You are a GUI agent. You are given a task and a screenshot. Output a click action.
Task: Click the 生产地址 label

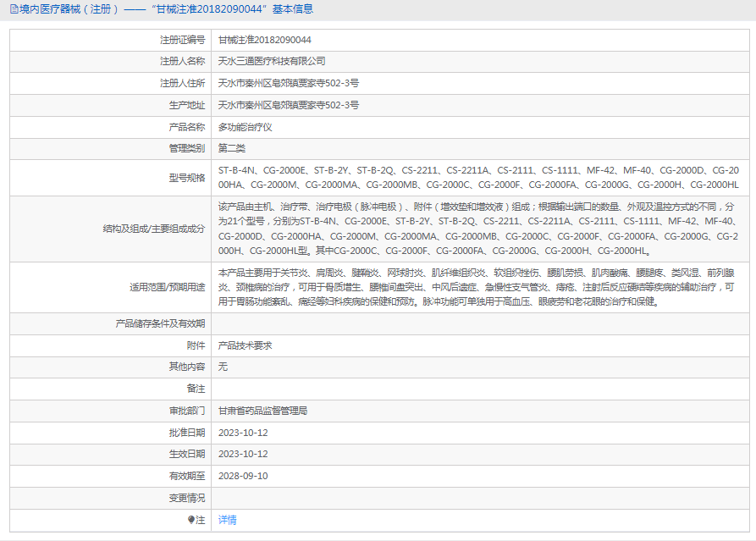[186, 105]
